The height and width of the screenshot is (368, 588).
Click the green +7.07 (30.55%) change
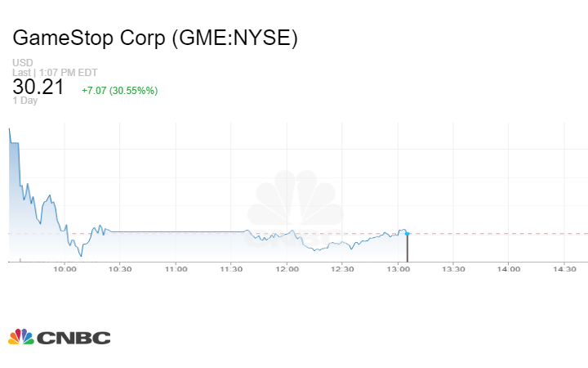click(x=119, y=90)
